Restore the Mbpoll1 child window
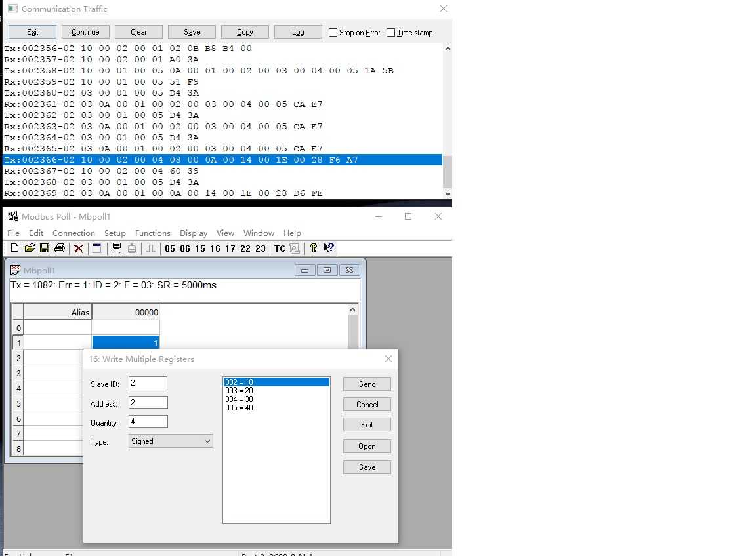Screen dimensions: 756x556 point(327,270)
